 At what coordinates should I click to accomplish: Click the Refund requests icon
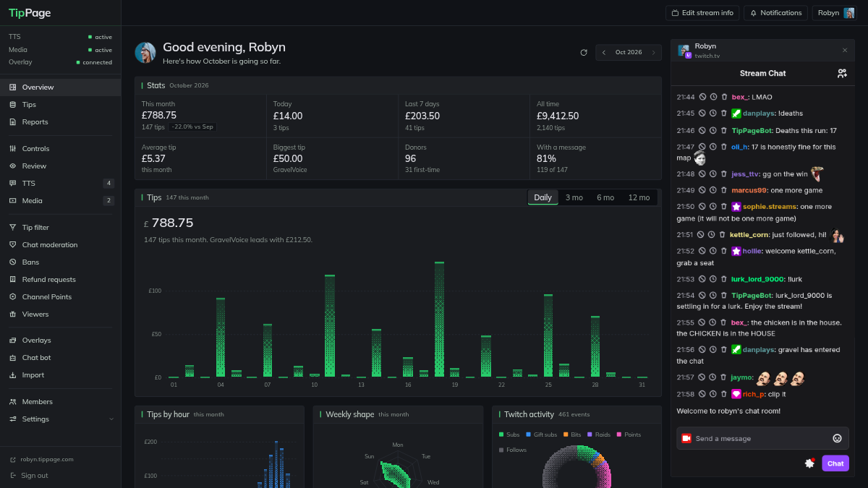point(13,280)
